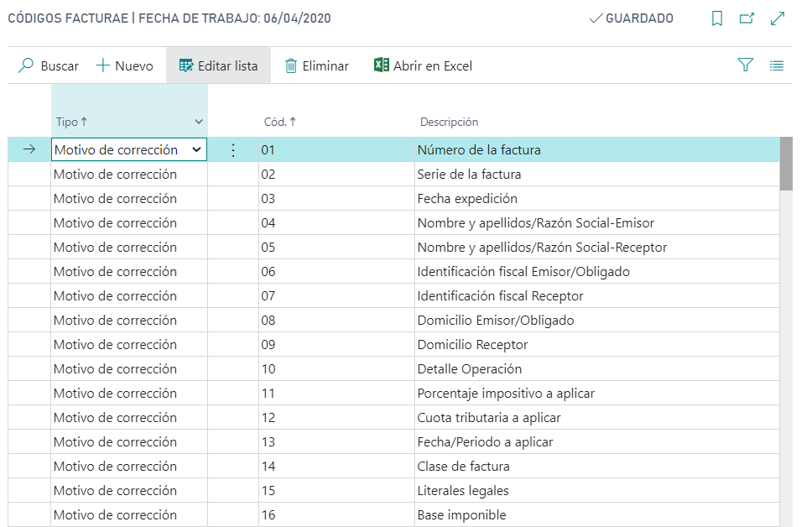The image size is (812, 527).
Task: Toggle the list view layout icon
Action: click(x=777, y=65)
